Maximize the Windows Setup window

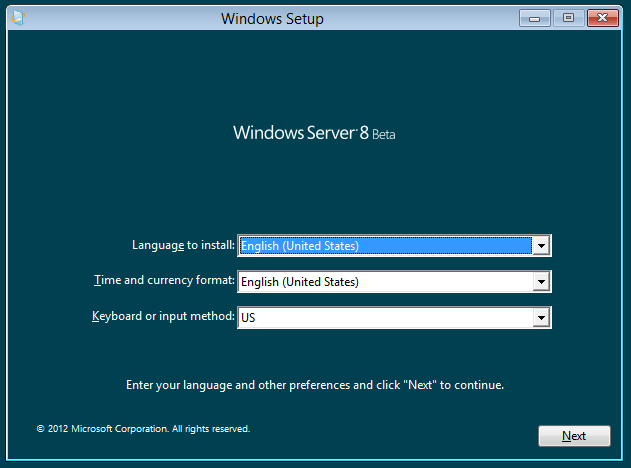pos(568,18)
